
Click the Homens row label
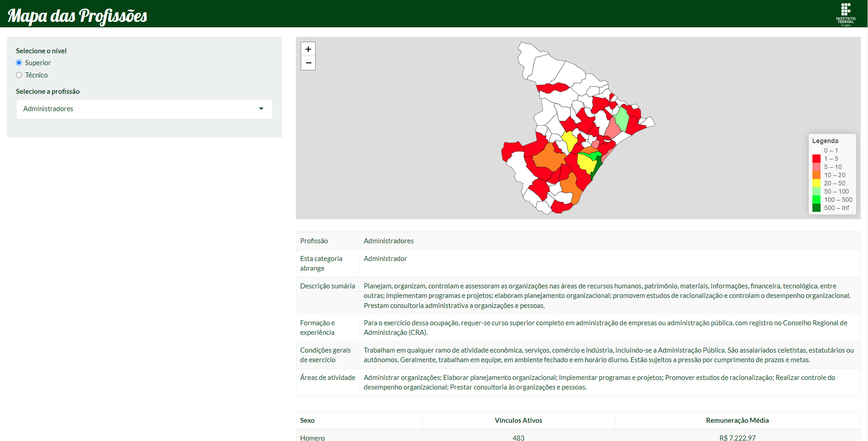(313, 438)
